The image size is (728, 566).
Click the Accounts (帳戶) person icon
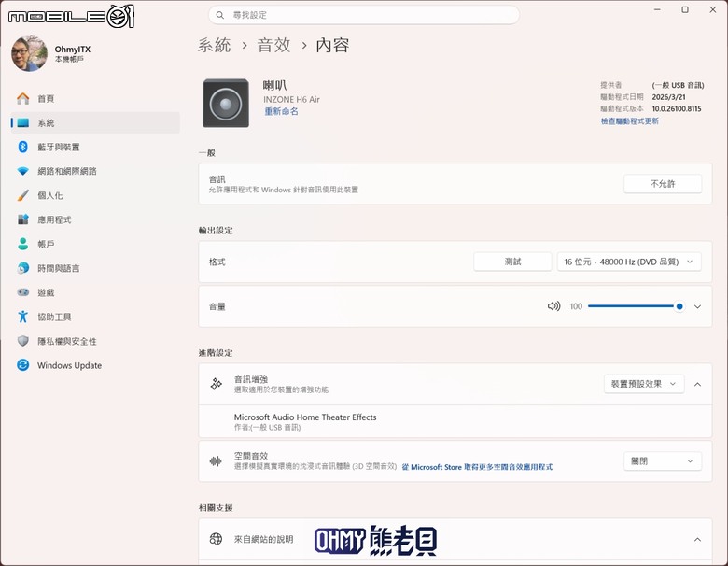[x=22, y=244]
